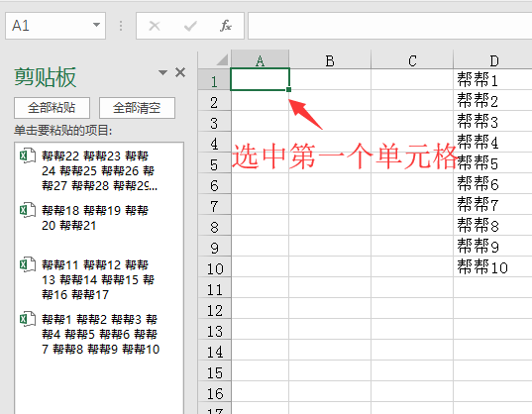Select row 16 header
532x414 pixels.
214,392
